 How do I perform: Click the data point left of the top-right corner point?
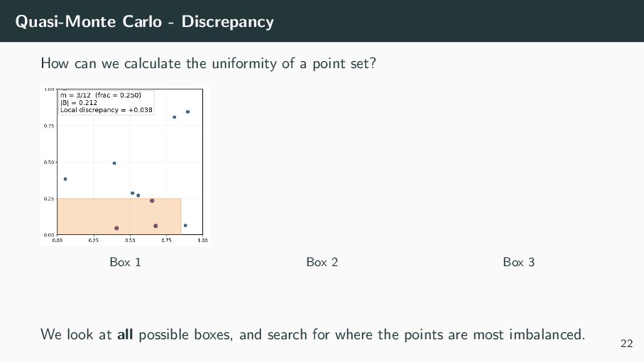pos(174,117)
